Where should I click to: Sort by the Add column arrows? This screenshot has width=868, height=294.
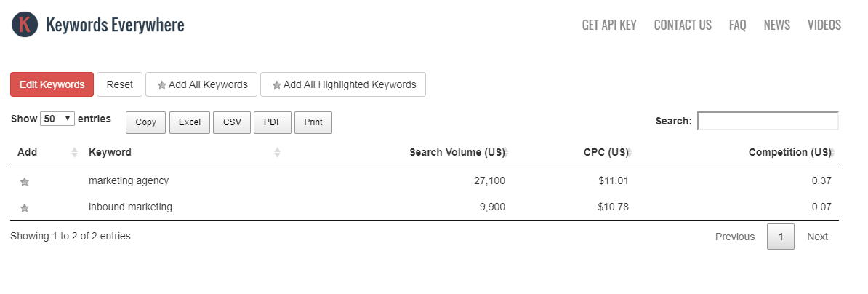[x=74, y=153]
